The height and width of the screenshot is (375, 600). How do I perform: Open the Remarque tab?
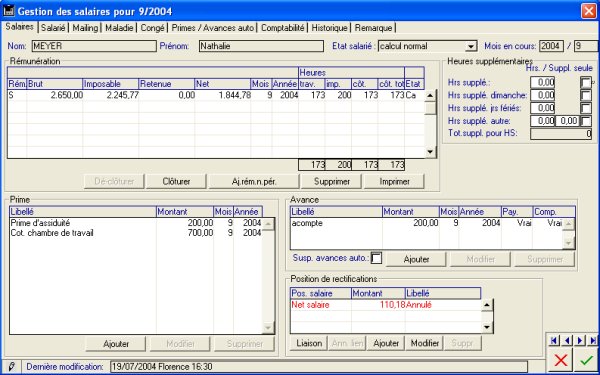[x=373, y=28]
